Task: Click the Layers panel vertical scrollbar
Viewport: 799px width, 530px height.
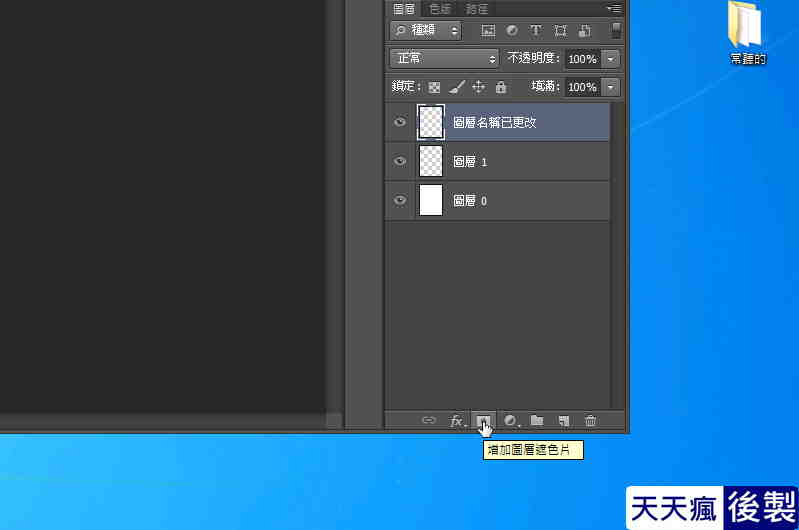Action: (x=617, y=255)
